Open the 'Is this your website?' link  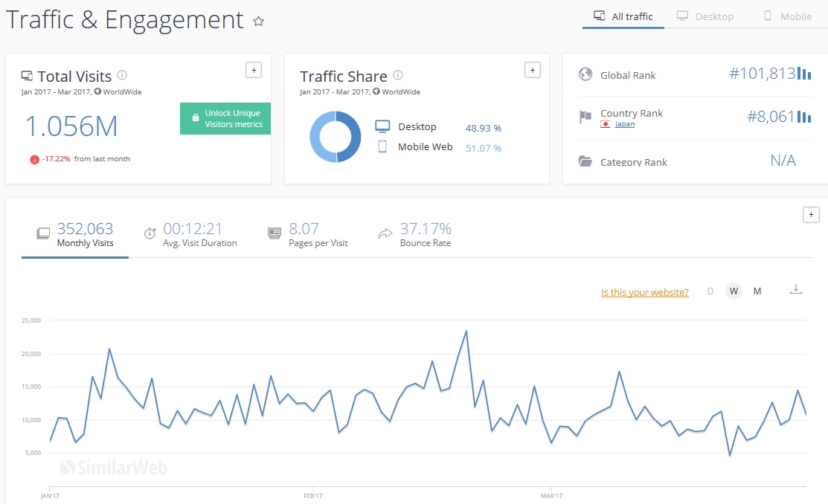[644, 293]
